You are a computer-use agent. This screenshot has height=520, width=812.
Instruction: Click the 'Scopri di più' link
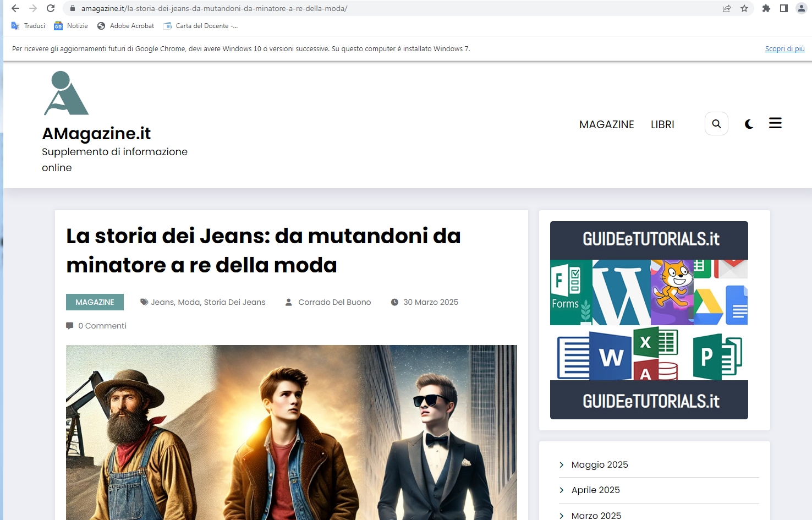point(784,48)
